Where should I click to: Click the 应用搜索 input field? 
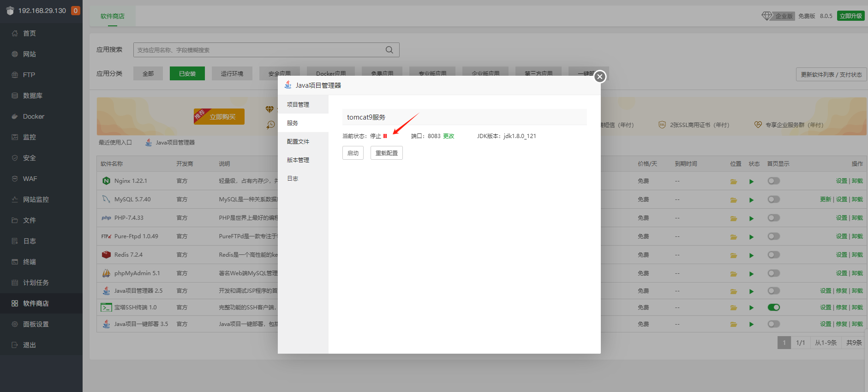(266, 50)
